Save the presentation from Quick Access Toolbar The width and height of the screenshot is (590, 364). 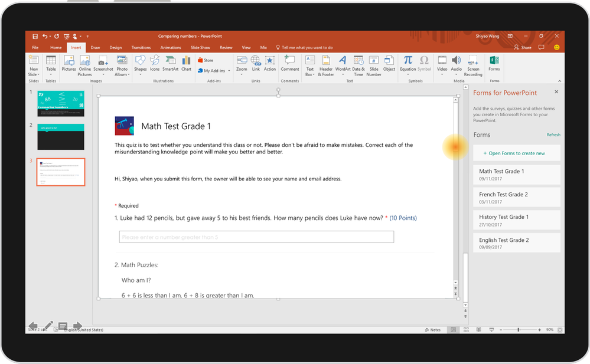point(35,37)
